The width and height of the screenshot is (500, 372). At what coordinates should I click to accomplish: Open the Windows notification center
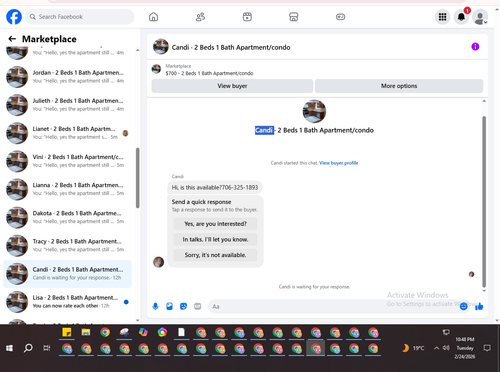point(487,348)
